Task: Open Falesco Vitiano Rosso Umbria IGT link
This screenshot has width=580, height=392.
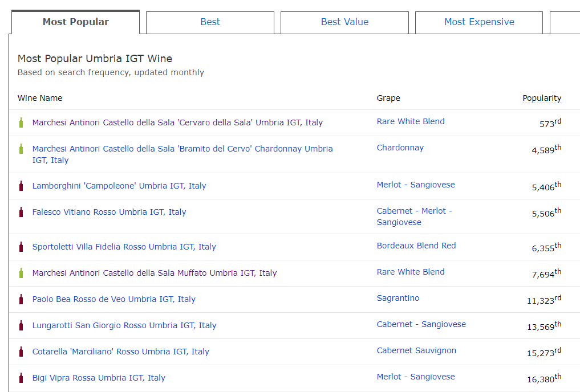Action: pos(109,212)
